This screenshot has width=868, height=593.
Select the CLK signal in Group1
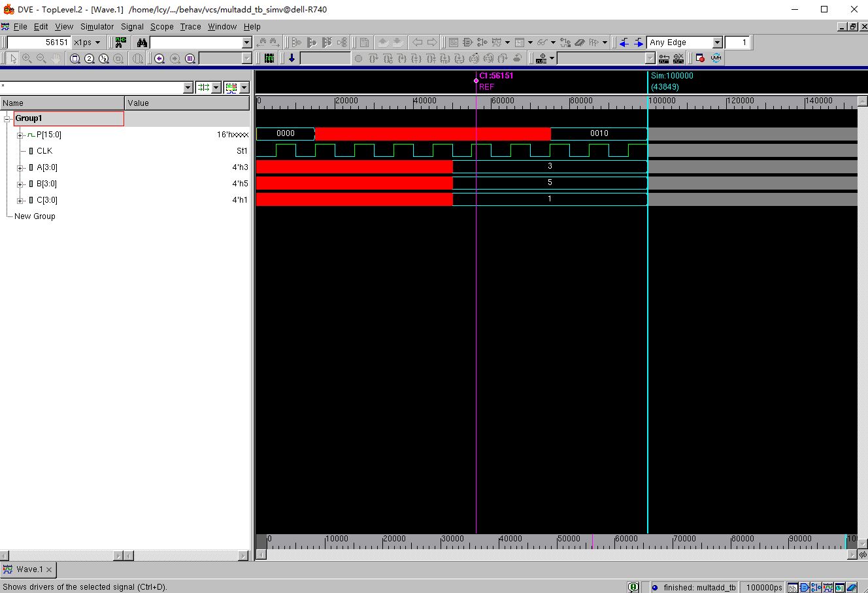(44, 150)
